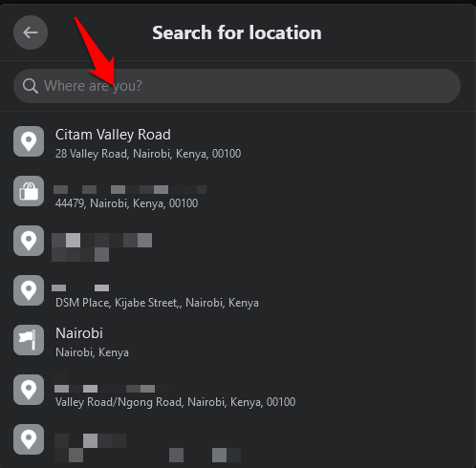Click the back arrow button

click(31, 32)
